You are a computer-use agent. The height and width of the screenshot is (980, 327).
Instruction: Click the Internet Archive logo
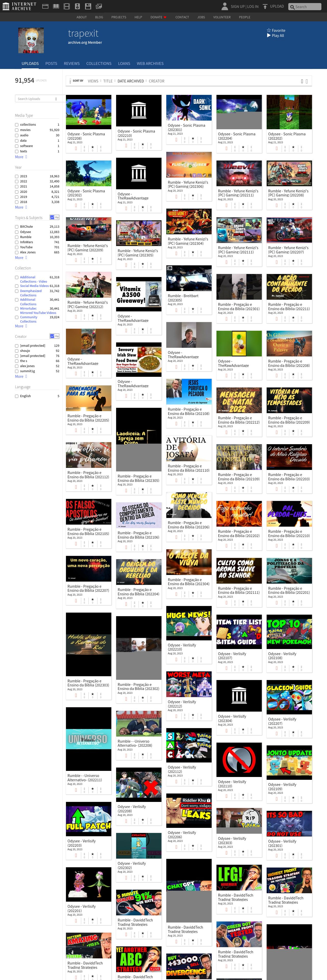click(19, 6)
